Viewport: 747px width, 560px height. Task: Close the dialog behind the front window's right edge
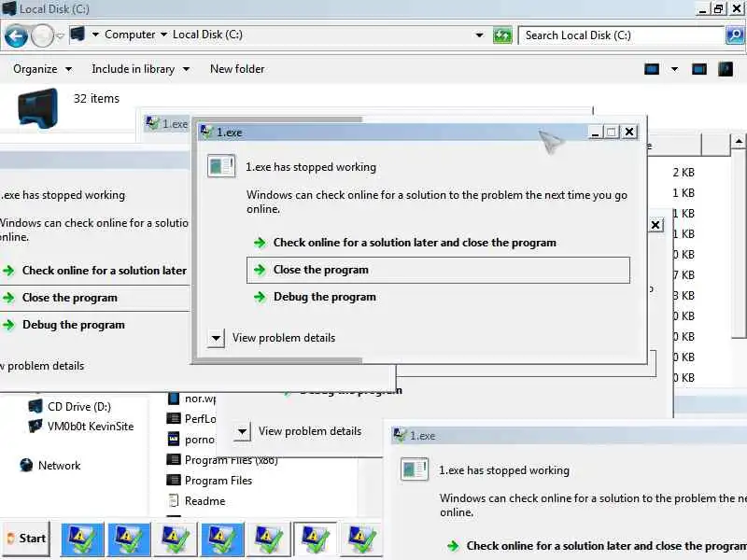click(655, 225)
